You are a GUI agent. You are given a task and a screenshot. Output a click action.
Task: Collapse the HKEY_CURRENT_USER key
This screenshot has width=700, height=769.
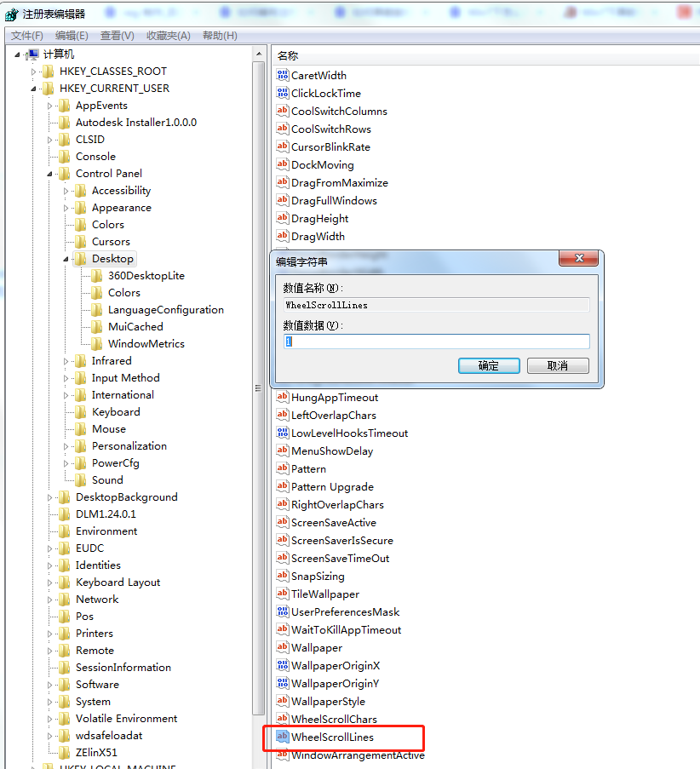[33, 89]
